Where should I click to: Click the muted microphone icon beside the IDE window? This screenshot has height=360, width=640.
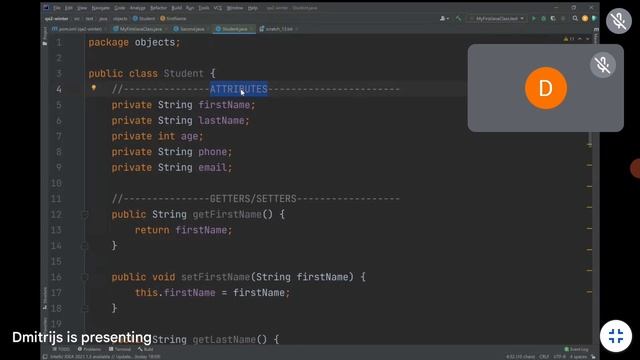pyautogui.click(x=619, y=20)
